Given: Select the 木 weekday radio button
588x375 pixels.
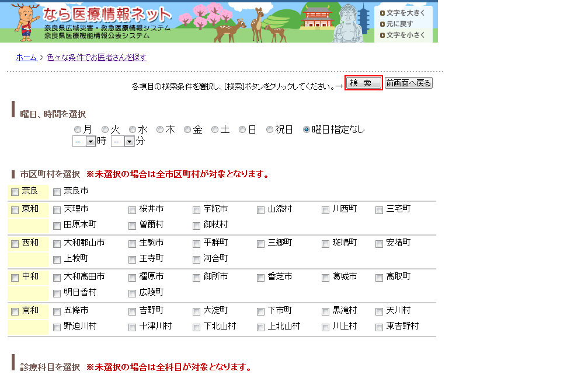Looking at the screenshot, I should [160, 129].
